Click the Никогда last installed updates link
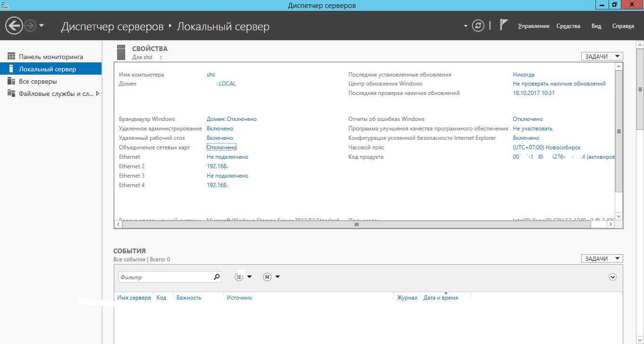 point(524,75)
